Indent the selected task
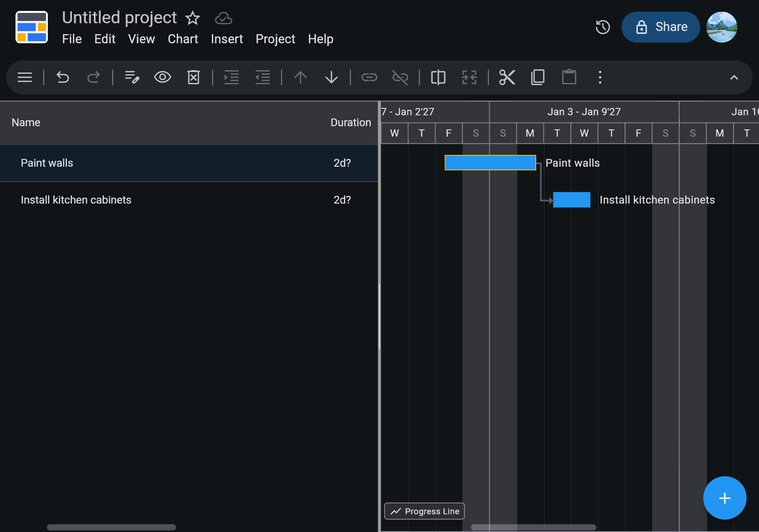Viewport: 759px width, 532px height. pos(231,77)
